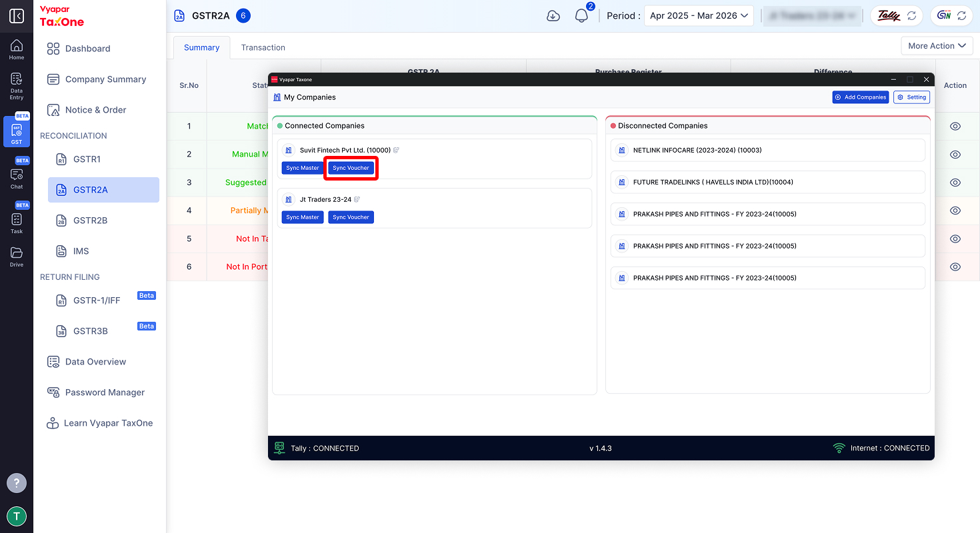Click Sync Voucher for Suvit Fintech
The height and width of the screenshot is (533, 980).
pyautogui.click(x=351, y=168)
